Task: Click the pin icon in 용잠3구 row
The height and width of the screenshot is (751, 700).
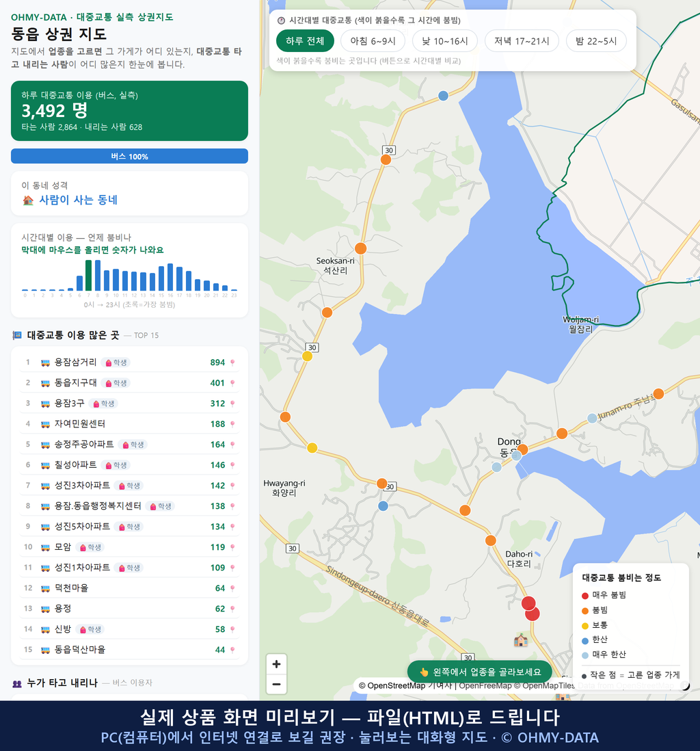Action: pyautogui.click(x=232, y=404)
